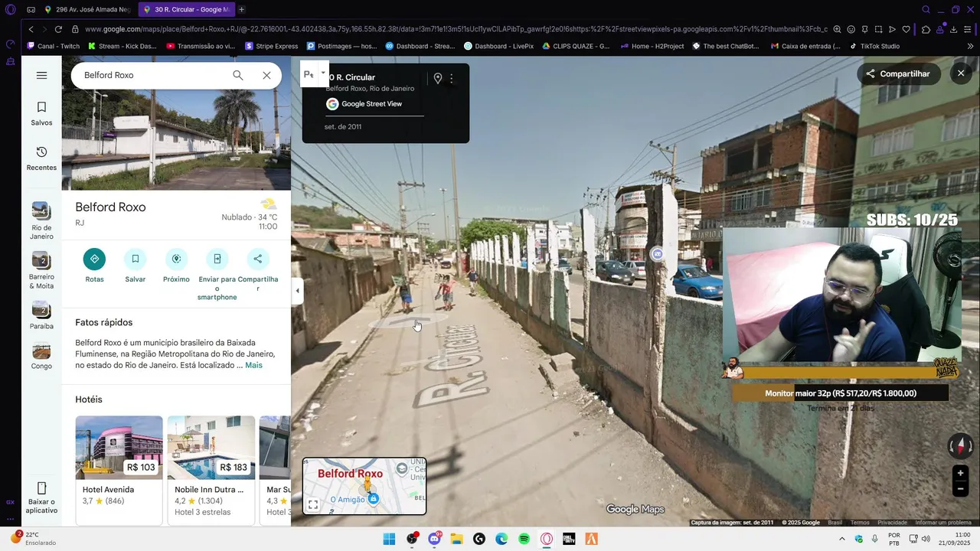Expand the bookmarks overflow chevron
The image size is (980, 551).
click(x=970, y=46)
